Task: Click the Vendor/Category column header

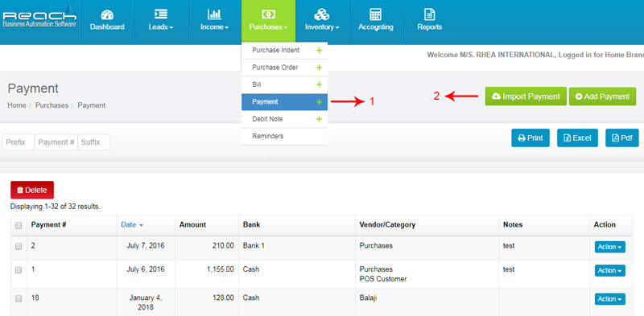Action: click(x=387, y=225)
